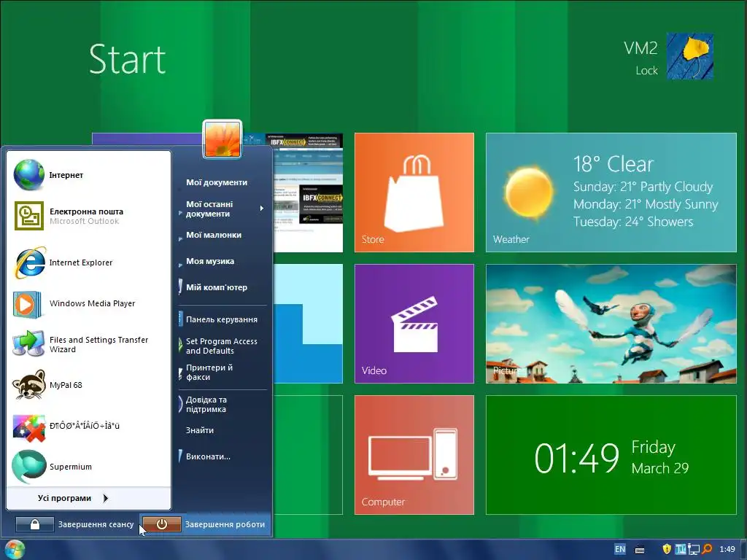Open Мої документи
Viewport: 747px width, 560px height.
coord(216,182)
